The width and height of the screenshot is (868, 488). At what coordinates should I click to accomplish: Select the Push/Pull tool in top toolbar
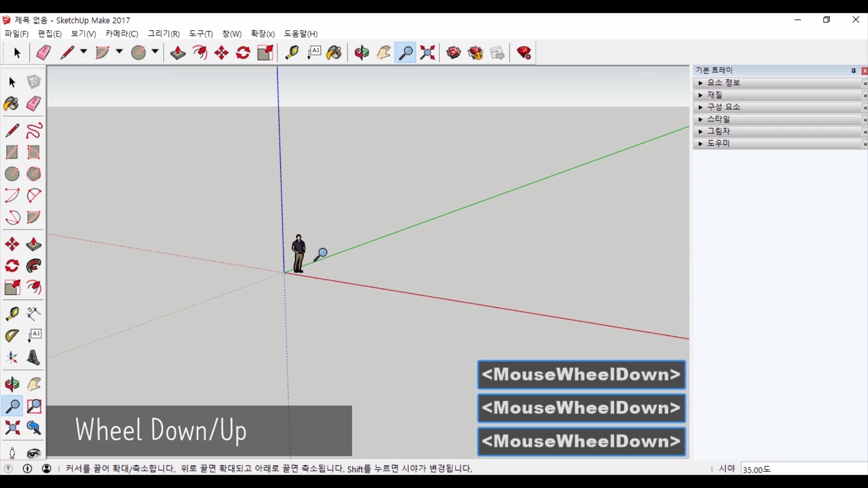pos(178,53)
